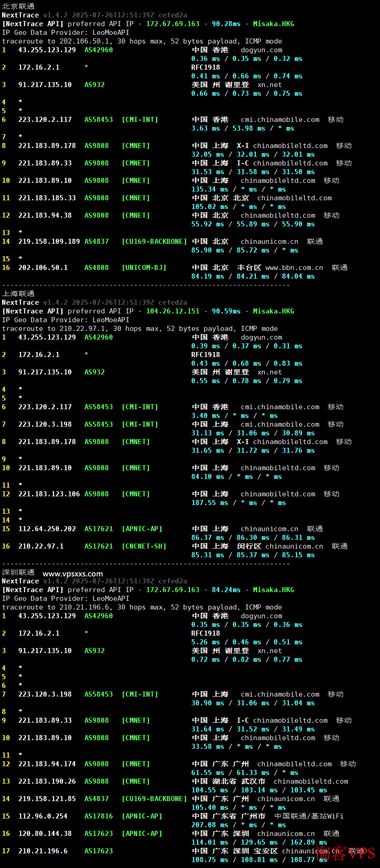Click hop IP 120.80.144.38

pos(45,834)
